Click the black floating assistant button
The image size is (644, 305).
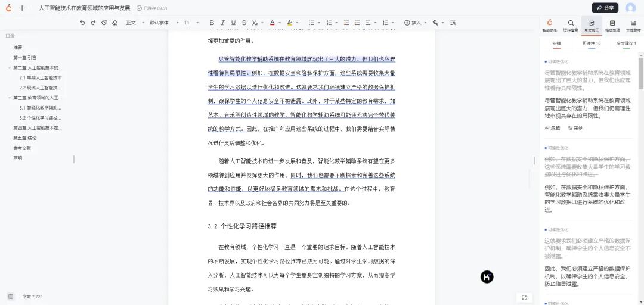487,277
